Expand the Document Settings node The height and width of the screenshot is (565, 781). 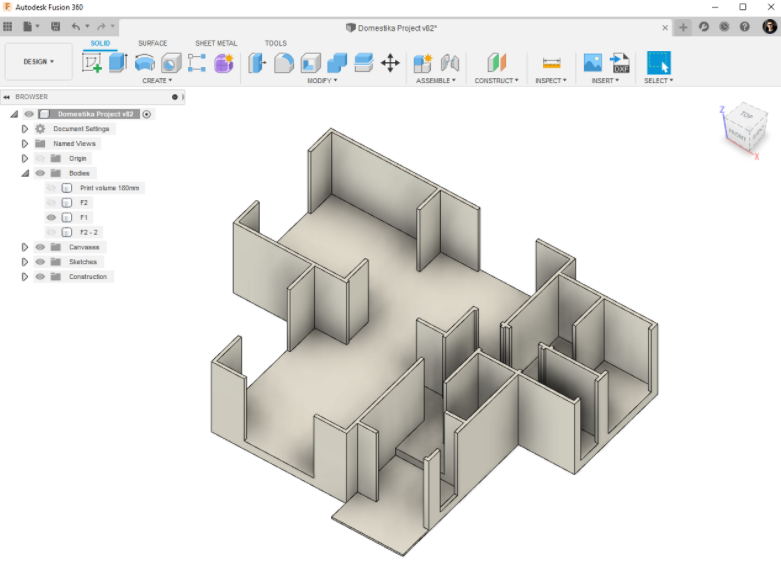click(x=25, y=129)
